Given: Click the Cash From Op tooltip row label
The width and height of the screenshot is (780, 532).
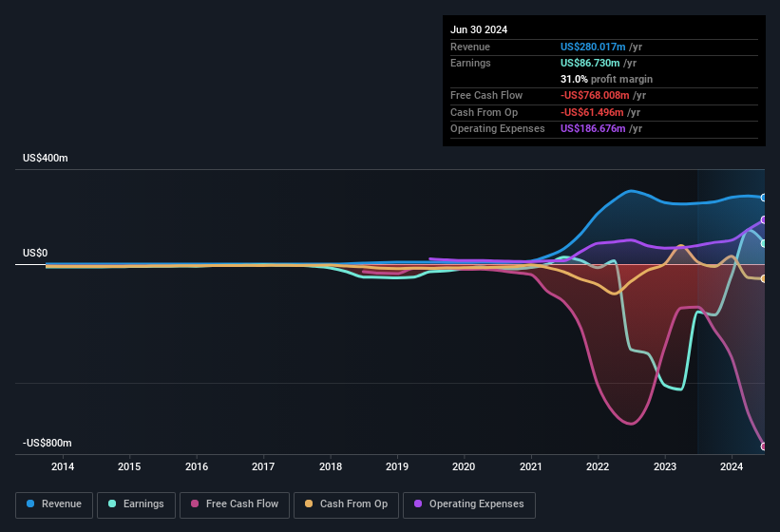Looking at the screenshot, I should click(484, 112).
